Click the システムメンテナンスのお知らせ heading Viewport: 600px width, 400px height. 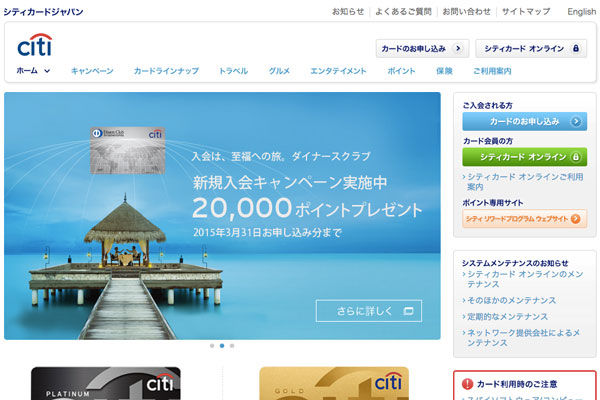[x=515, y=263]
